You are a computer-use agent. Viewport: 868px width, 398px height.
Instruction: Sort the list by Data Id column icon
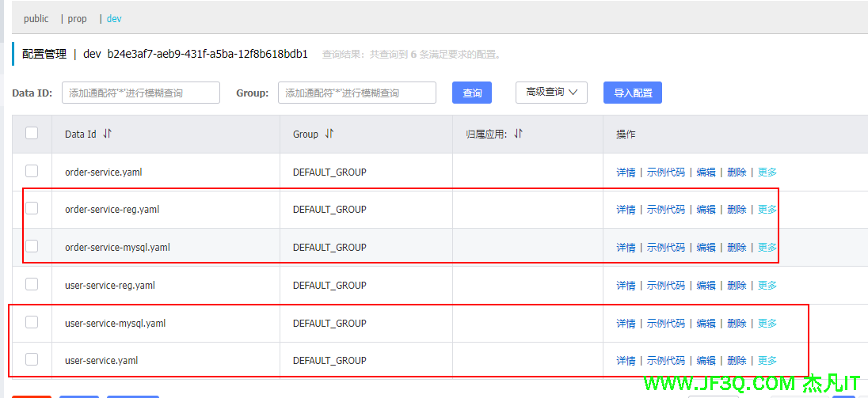click(x=108, y=135)
